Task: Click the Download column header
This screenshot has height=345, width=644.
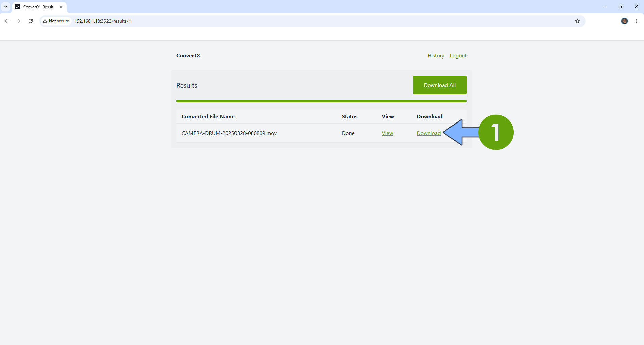Action: [x=430, y=117]
